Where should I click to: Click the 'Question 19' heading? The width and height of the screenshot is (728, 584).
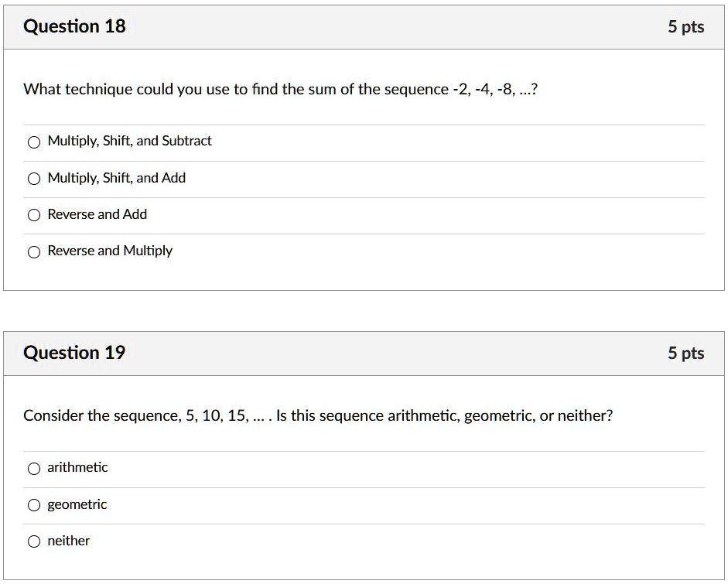coord(74,353)
